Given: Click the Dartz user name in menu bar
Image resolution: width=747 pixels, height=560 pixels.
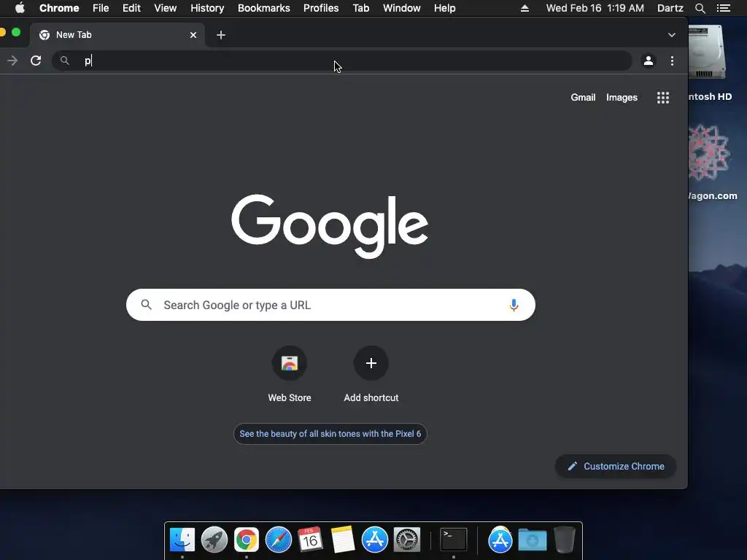Looking at the screenshot, I should click(x=670, y=8).
